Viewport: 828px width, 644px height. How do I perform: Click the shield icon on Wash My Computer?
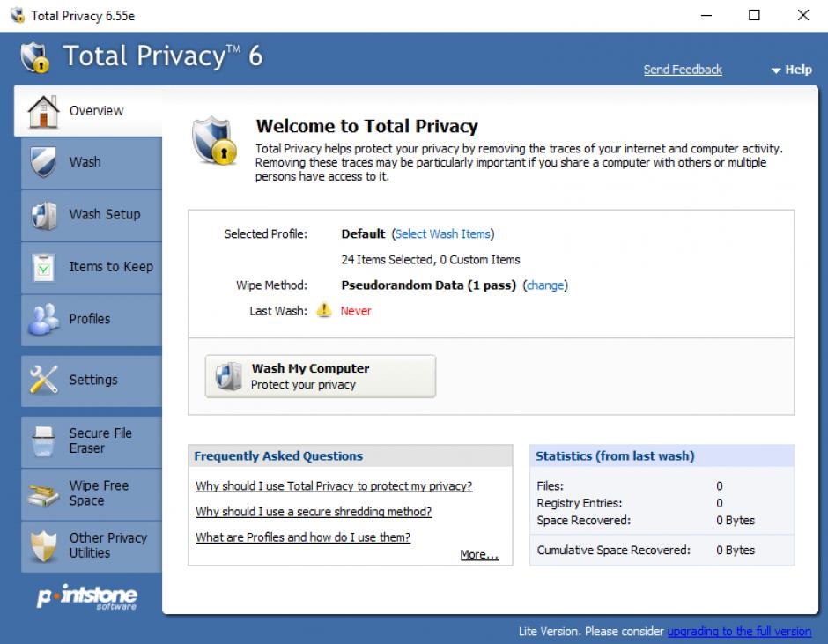[229, 376]
